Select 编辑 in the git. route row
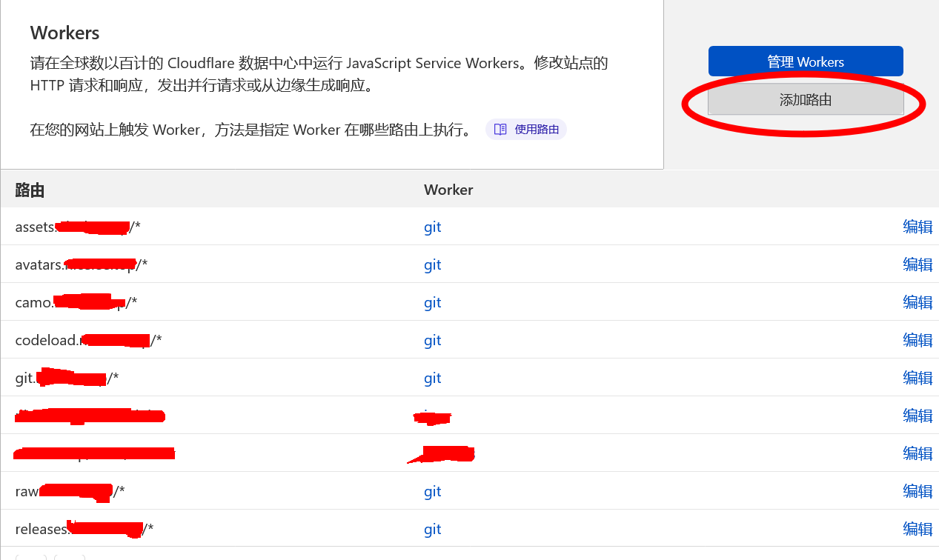Viewport: 939px width, 560px height. point(917,379)
